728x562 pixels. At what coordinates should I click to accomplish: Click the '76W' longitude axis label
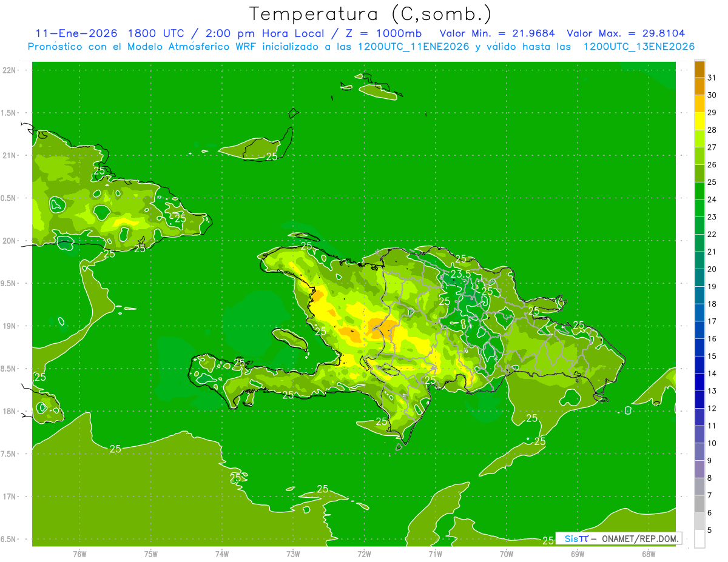coord(79,554)
